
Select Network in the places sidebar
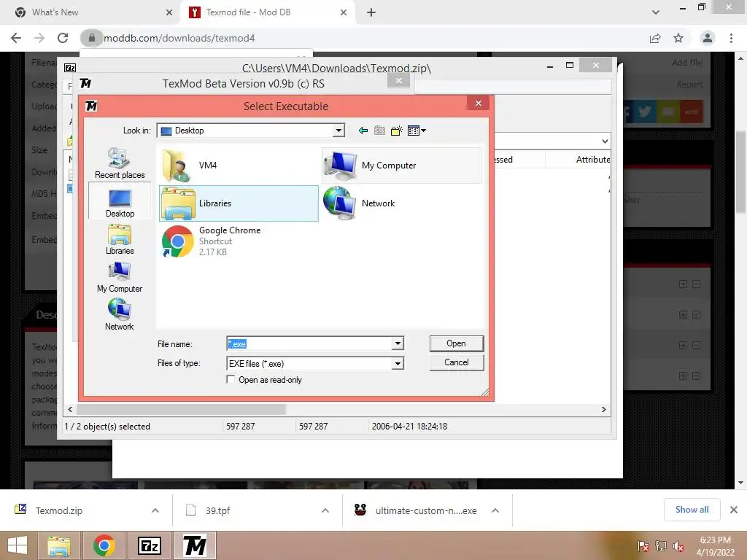pos(120,315)
